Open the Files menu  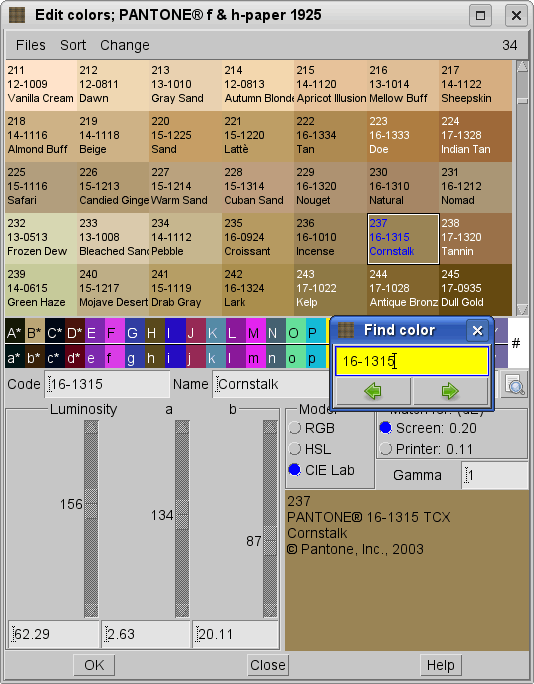(31, 45)
